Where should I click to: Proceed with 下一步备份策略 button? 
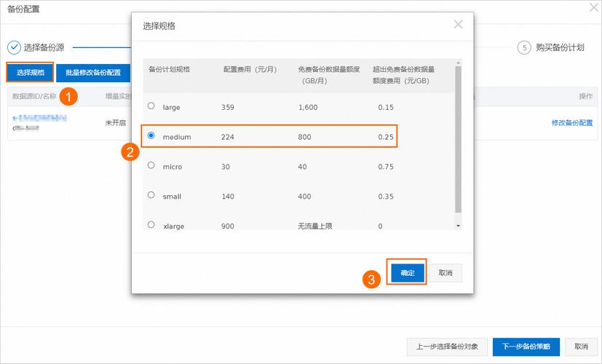[x=526, y=347]
